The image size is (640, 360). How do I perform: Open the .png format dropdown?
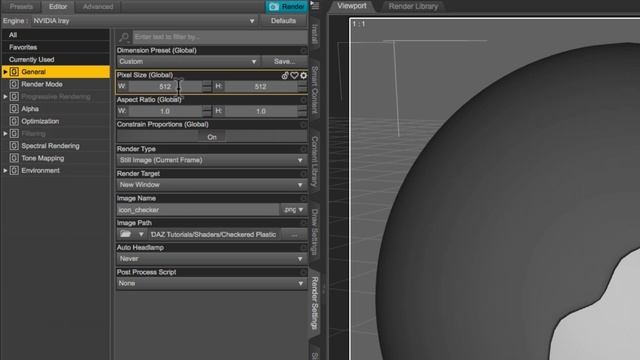[x=294, y=210]
